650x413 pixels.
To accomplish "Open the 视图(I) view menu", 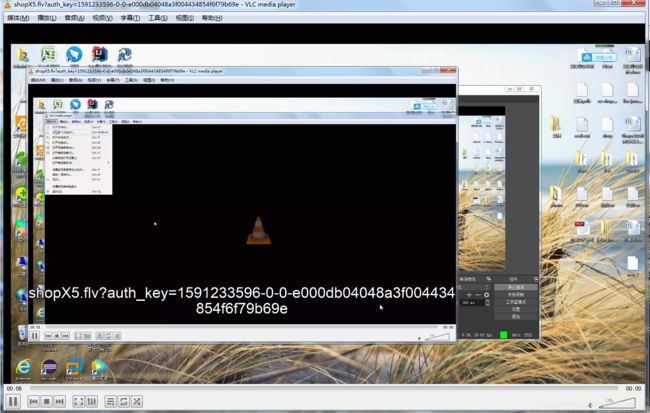I will point(184,18).
